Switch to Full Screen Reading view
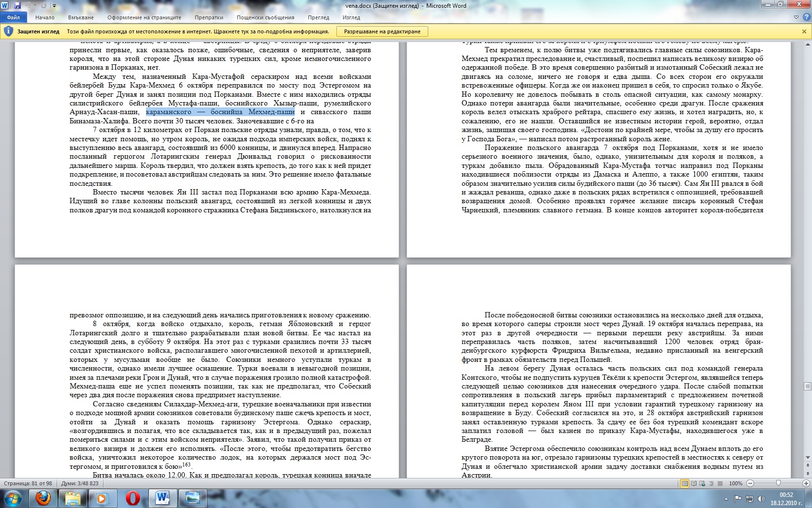Viewport: 812px width, 508px height. point(694,483)
